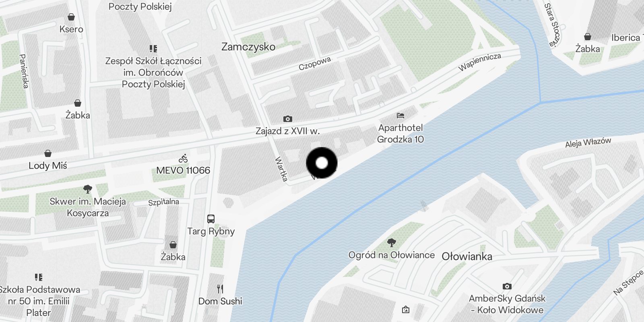Click the black circular location marker

click(322, 163)
